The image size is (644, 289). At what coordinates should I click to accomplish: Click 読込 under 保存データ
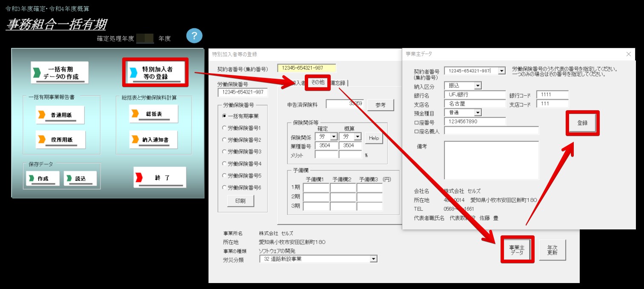(x=80, y=178)
